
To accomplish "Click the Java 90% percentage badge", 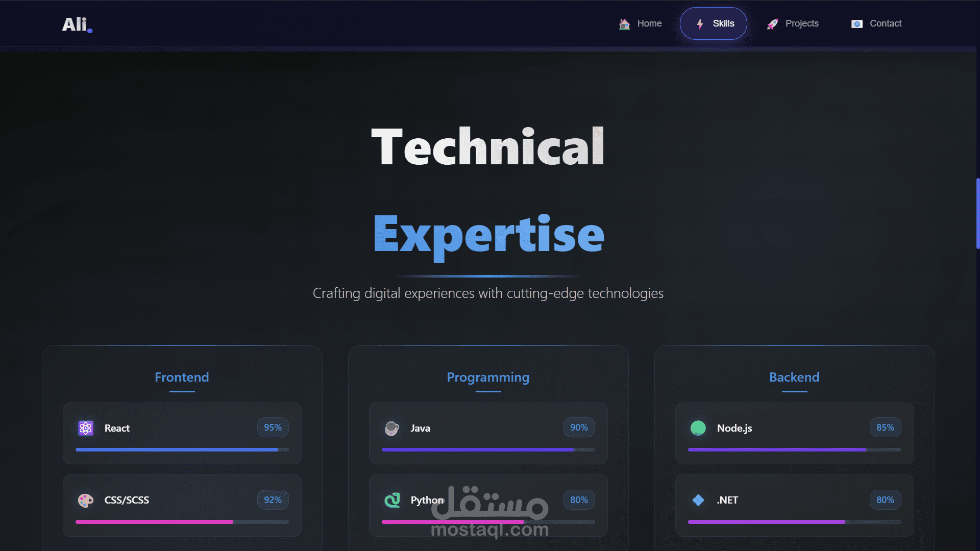I will click(579, 428).
